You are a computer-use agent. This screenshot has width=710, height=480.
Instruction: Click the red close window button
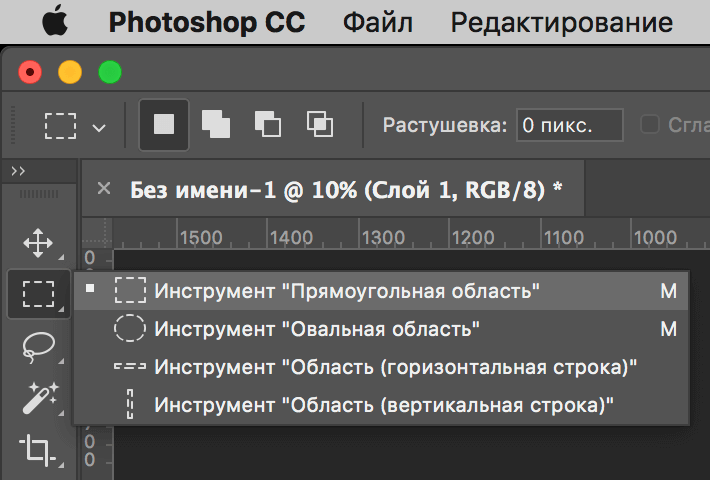(30, 72)
